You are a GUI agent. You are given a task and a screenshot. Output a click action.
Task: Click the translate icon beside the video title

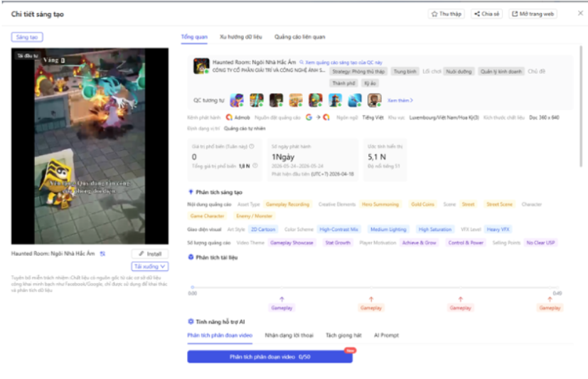[102, 254]
